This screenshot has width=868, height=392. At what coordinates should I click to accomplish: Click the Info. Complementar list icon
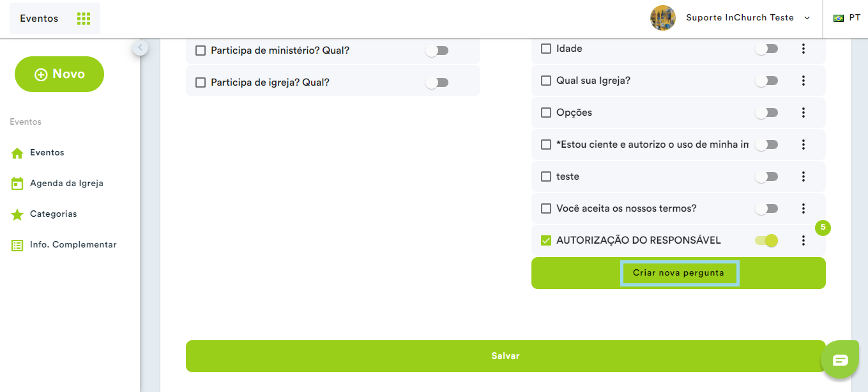(x=17, y=245)
